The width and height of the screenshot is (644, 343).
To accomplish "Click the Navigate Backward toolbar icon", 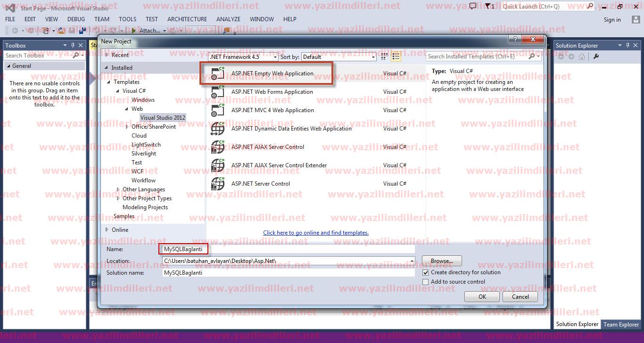I will (15, 30).
